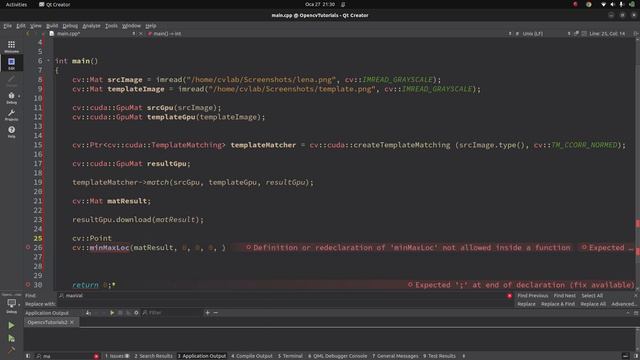Screen dimensions: 640x360
Task: Click the error marker on line 26
Action: [x=28, y=247]
